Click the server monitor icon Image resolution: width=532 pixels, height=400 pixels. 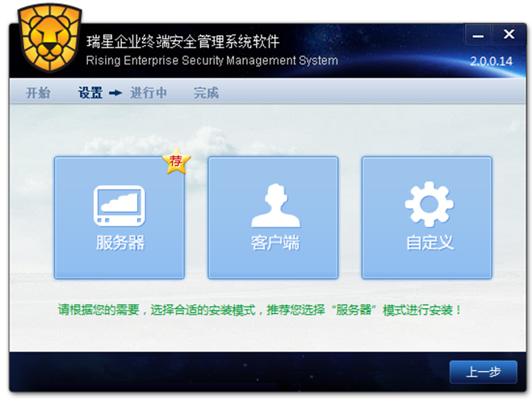click(x=119, y=206)
